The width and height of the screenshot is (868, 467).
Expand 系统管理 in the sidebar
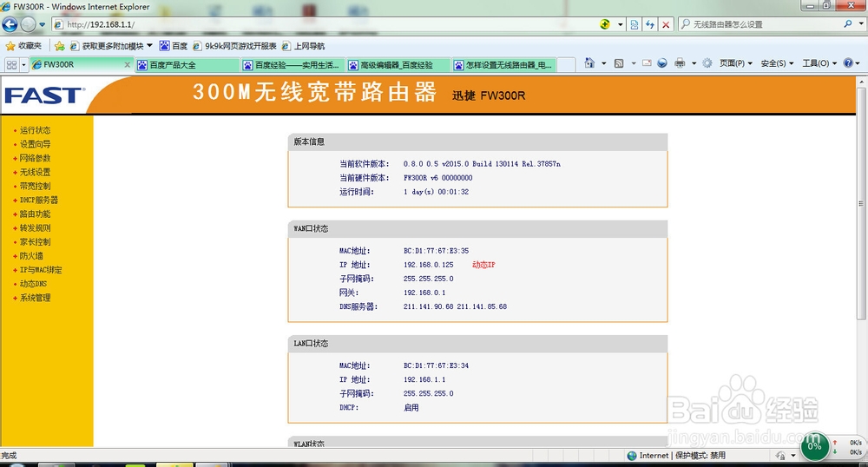35,298
